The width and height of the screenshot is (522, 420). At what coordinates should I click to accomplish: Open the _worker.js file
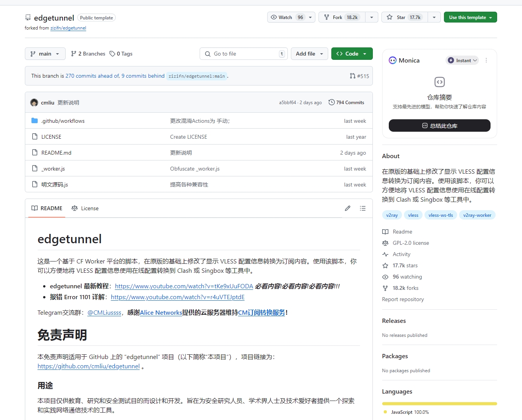click(53, 169)
